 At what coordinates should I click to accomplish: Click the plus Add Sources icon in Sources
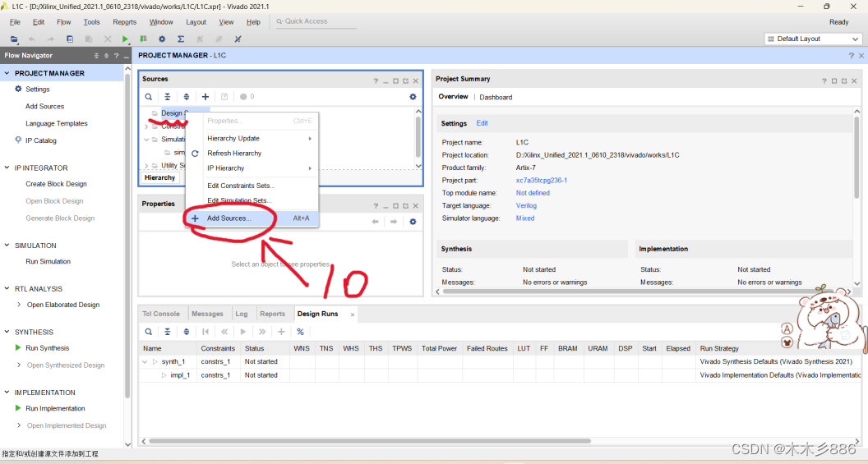point(205,97)
